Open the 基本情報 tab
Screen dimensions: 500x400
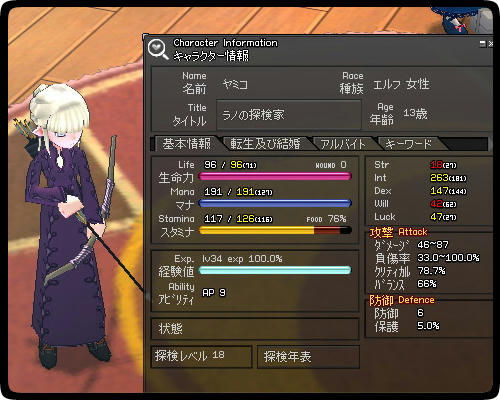186,144
